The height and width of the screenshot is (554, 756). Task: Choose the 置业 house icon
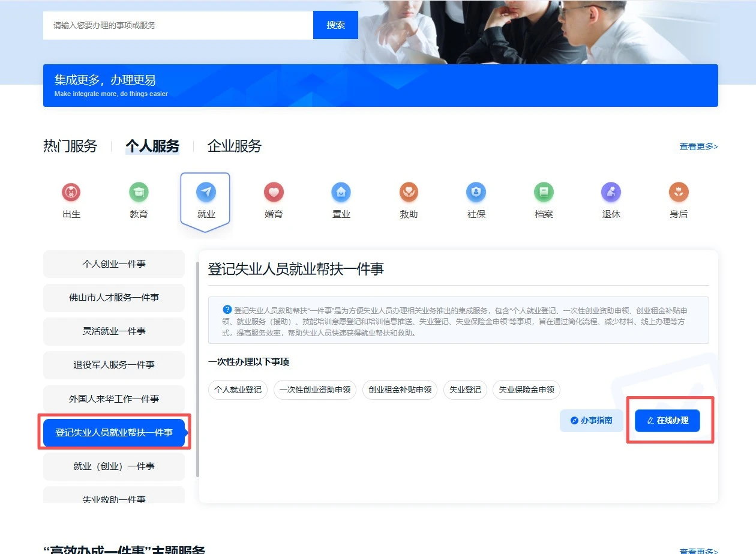click(341, 193)
